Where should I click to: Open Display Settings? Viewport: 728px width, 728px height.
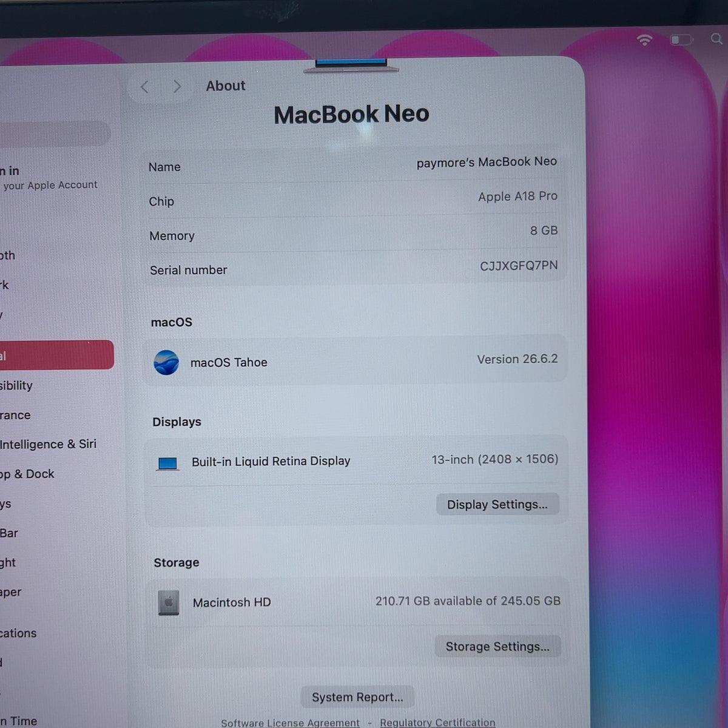pyautogui.click(x=497, y=504)
